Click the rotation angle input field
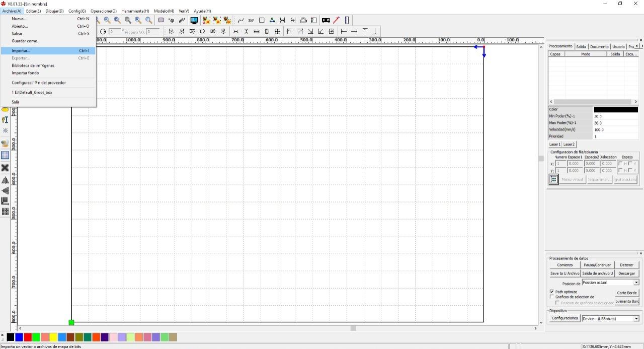 click(x=115, y=31)
